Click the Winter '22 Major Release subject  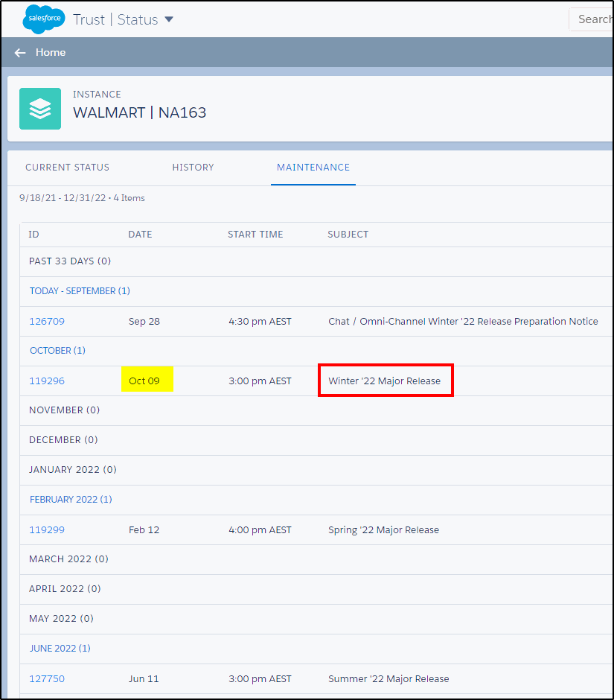click(385, 381)
